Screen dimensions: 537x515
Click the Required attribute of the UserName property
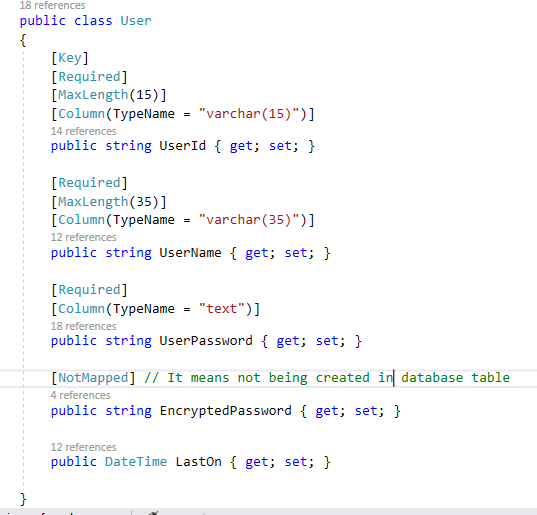click(89, 183)
